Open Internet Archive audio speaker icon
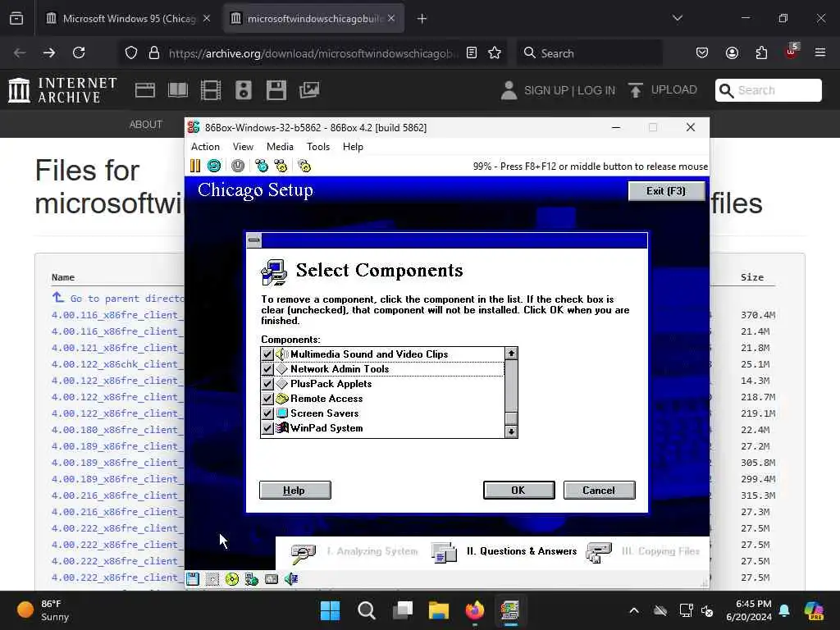Image resolution: width=840 pixels, height=630 pixels. pyautogui.click(x=243, y=90)
